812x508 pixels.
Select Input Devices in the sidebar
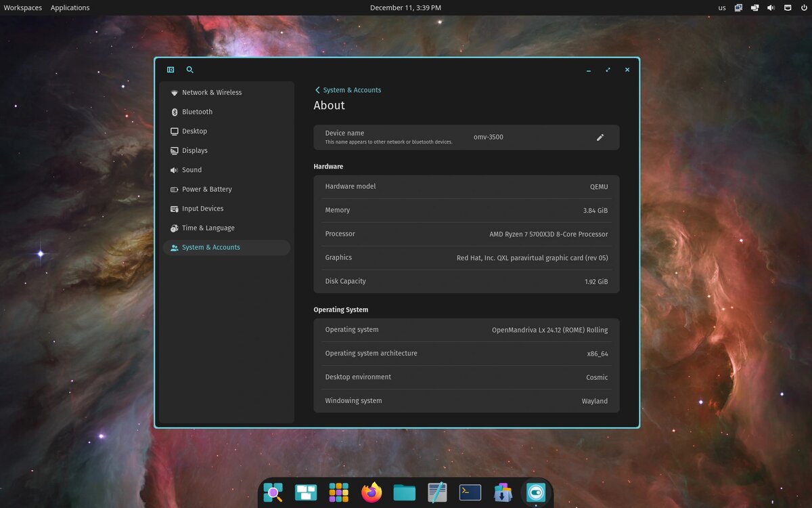[202, 209]
